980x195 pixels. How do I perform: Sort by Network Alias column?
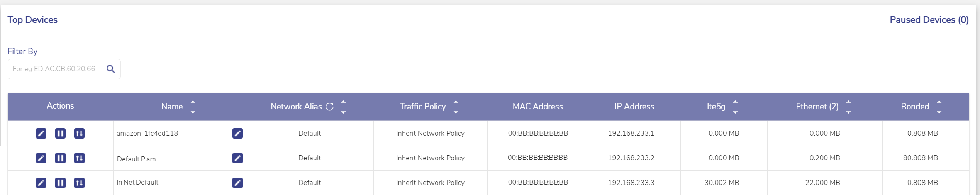tap(343, 107)
